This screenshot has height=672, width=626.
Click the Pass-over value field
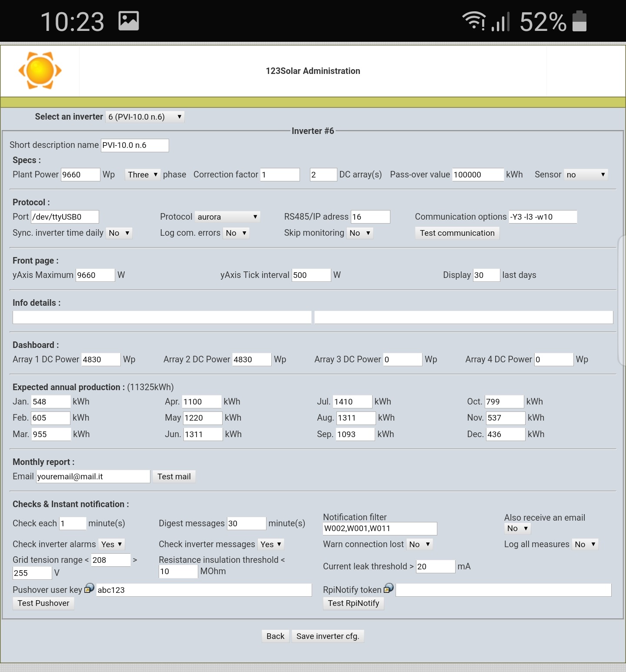coord(478,174)
